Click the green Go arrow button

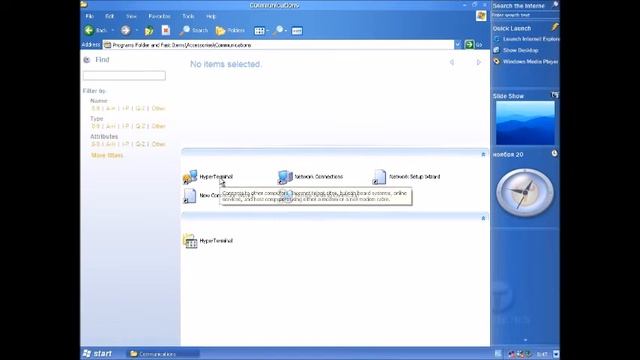click(x=469, y=44)
